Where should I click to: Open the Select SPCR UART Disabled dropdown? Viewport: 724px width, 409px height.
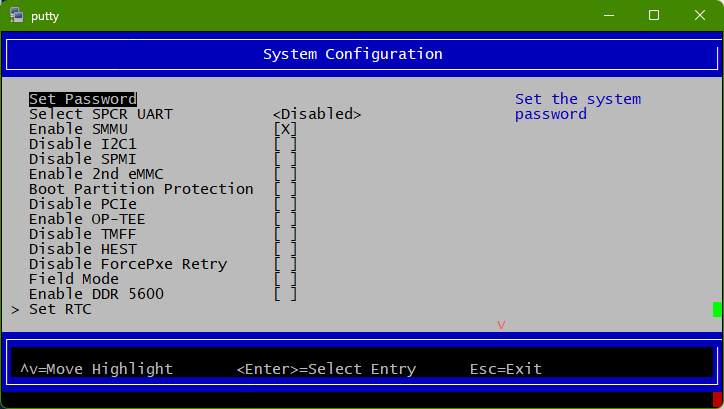click(317, 114)
